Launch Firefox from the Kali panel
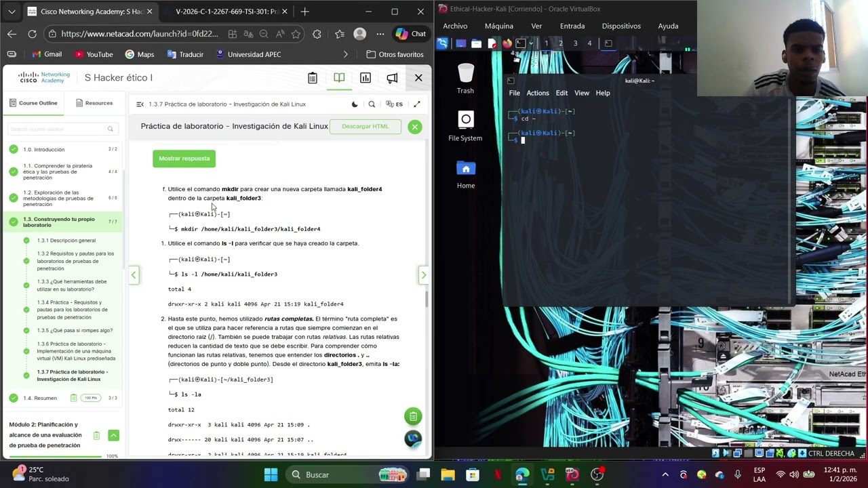The height and width of the screenshot is (488, 868). pos(507,43)
